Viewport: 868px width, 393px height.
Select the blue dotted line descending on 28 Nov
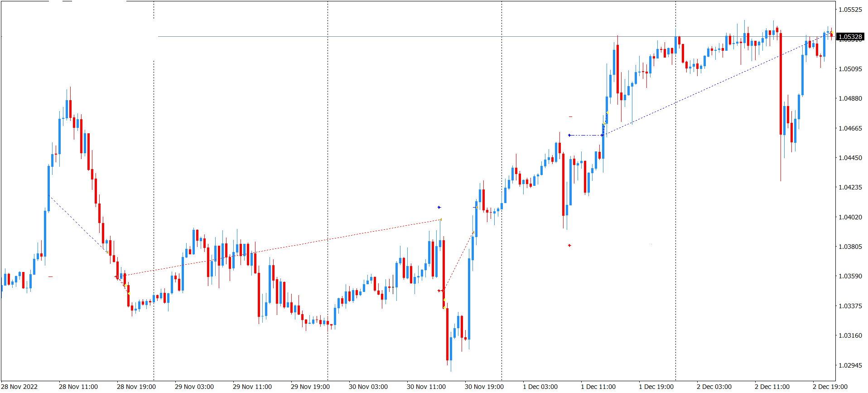78,224
